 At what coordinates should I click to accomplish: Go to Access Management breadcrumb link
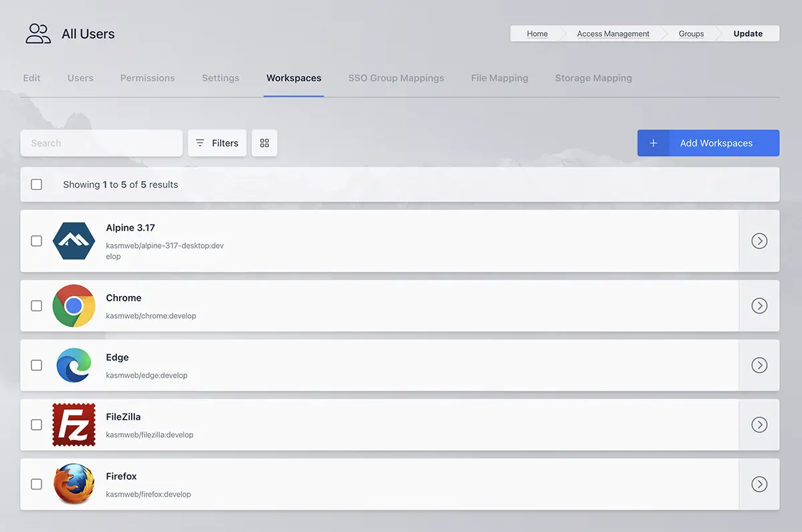click(x=613, y=34)
